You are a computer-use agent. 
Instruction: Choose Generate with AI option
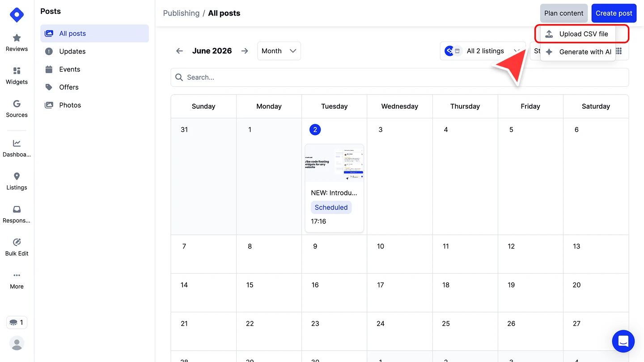tap(578, 52)
